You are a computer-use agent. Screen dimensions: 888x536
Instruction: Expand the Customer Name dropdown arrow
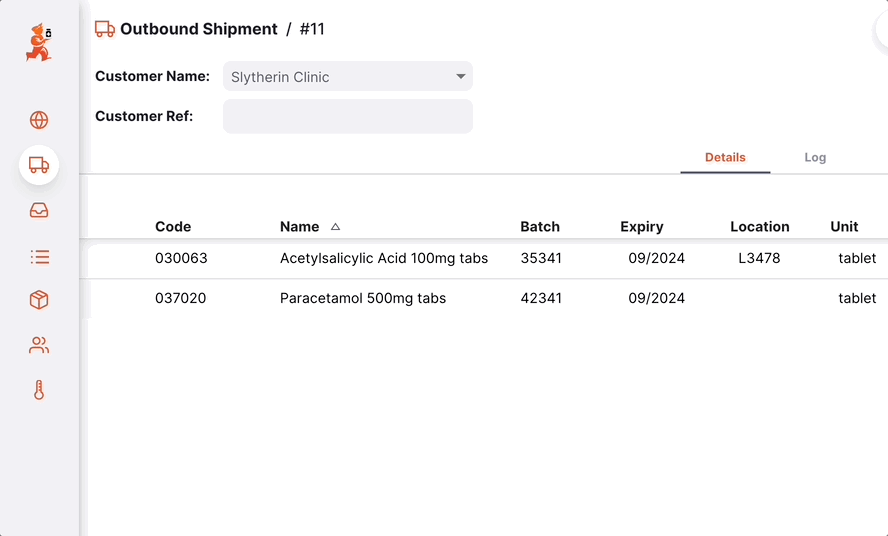pyautogui.click(x=460, y=76)
